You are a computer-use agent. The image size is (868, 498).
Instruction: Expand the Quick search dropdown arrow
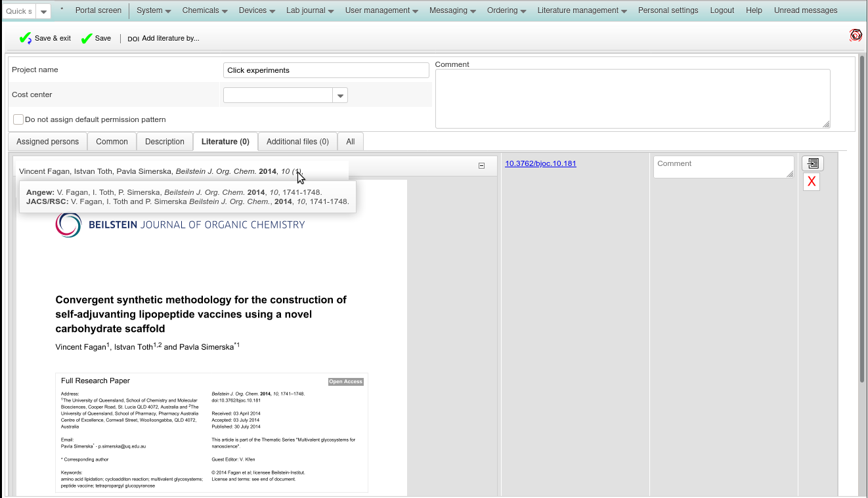pyautogui.click(x=43, y=11)
